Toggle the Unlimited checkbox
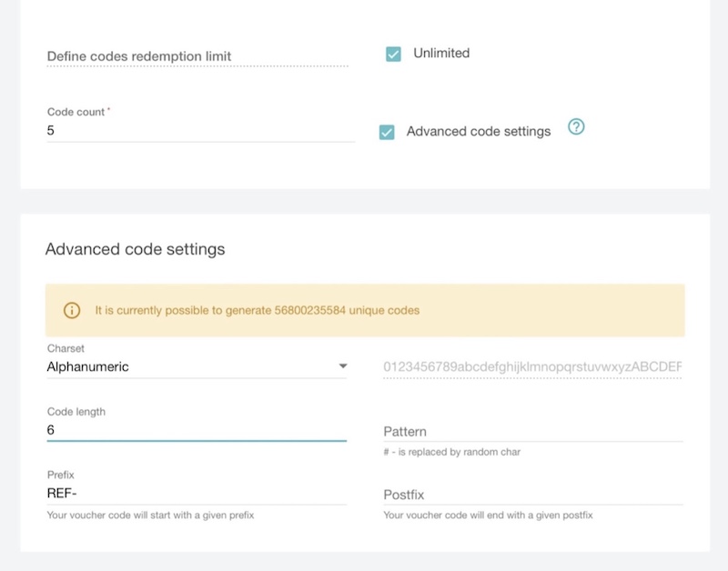This screenshot has height=571, width=728. click(x=393, y=55)
